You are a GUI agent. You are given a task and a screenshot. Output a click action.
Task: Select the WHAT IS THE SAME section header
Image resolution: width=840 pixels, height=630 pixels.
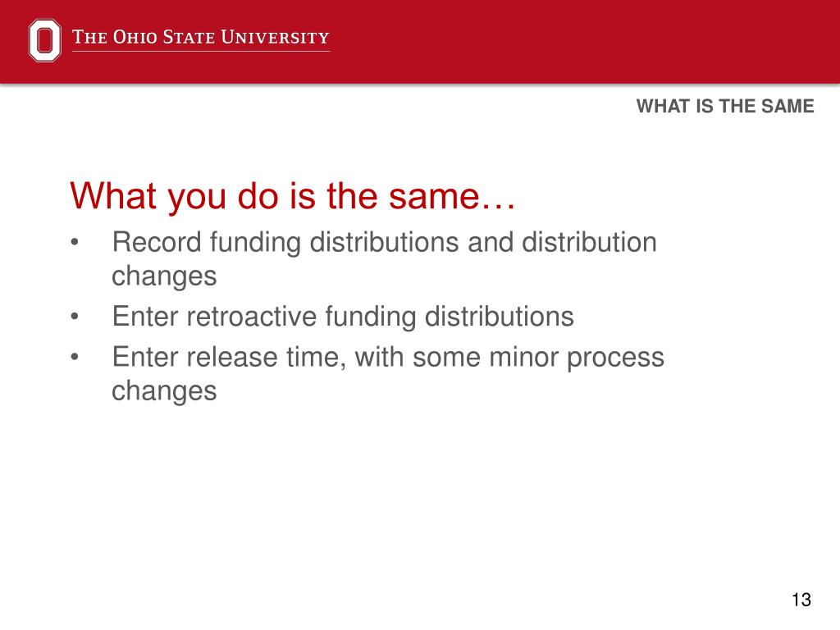[x=725, y=106]
